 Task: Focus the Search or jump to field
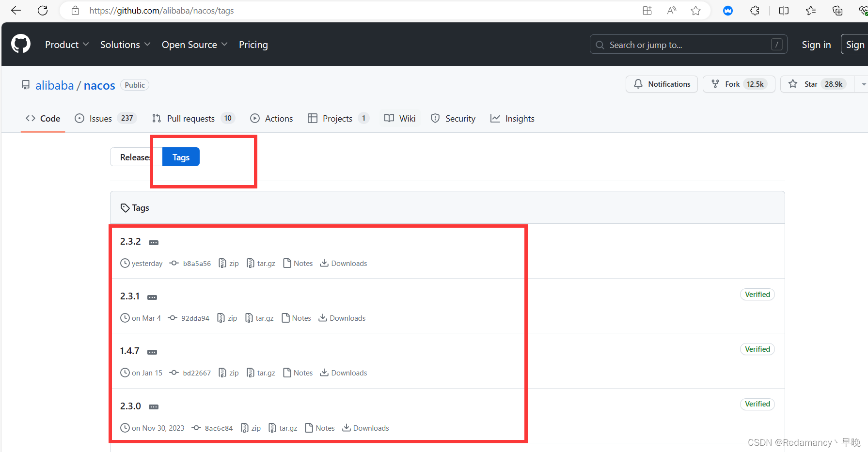pyautogui.click(x=688, y=45)
